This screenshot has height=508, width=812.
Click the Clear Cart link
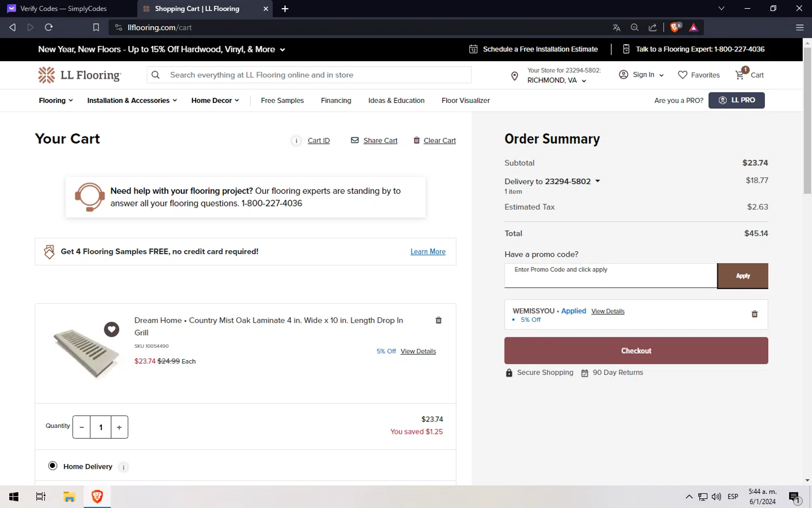click(x=435, y=141)
